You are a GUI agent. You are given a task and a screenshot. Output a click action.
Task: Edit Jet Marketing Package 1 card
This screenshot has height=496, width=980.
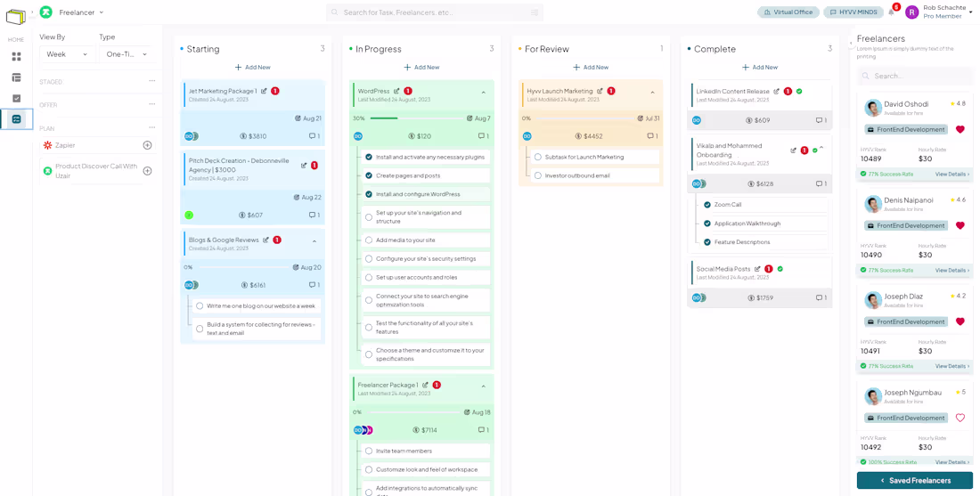(x=264, y=91)
